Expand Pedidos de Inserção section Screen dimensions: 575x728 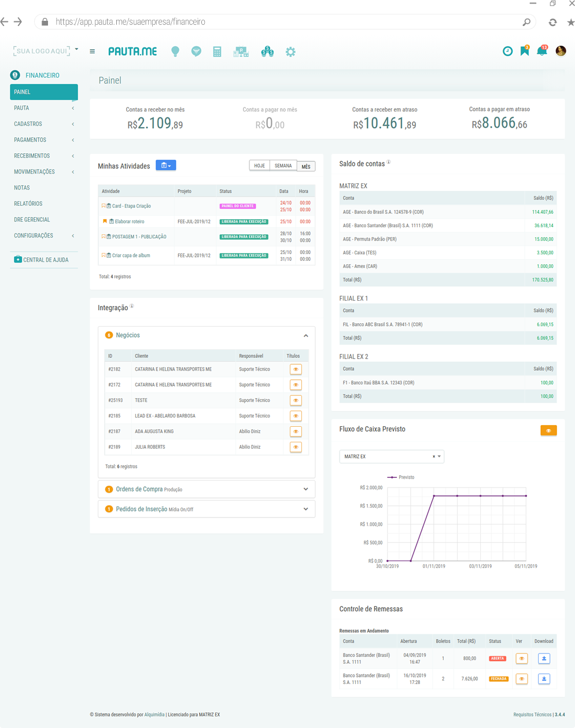306,509
